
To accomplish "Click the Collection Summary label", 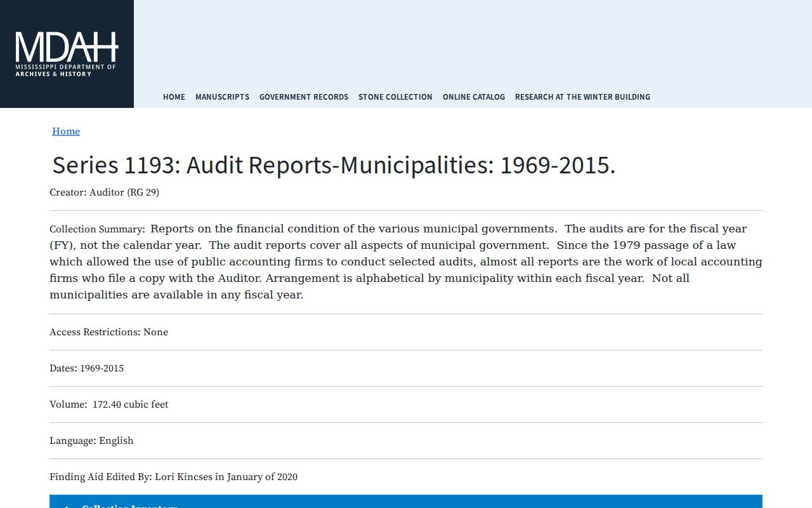I will coord(97,229).
